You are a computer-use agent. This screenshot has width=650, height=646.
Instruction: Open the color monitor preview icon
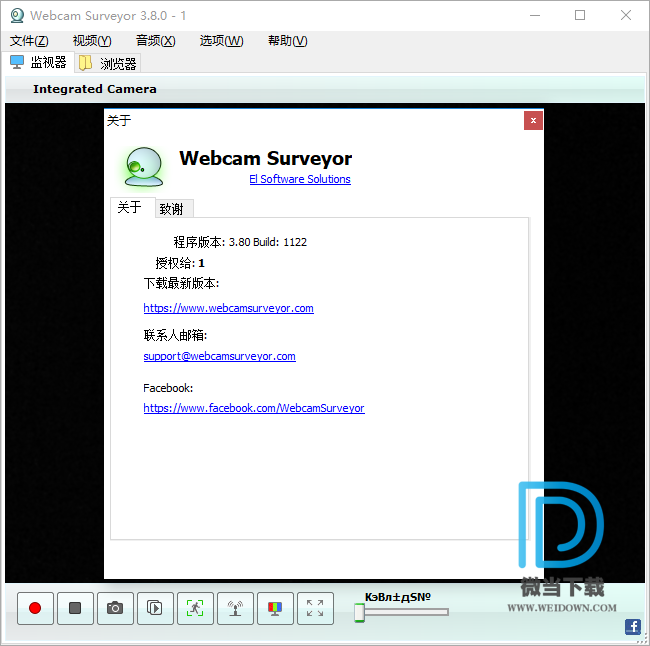[275, 608]
